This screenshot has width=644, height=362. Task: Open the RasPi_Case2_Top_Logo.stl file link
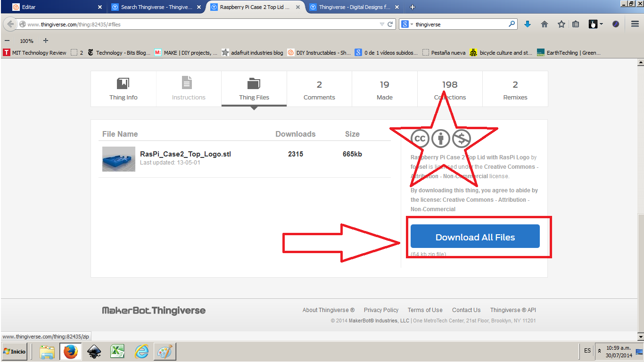tap(185, 154)
